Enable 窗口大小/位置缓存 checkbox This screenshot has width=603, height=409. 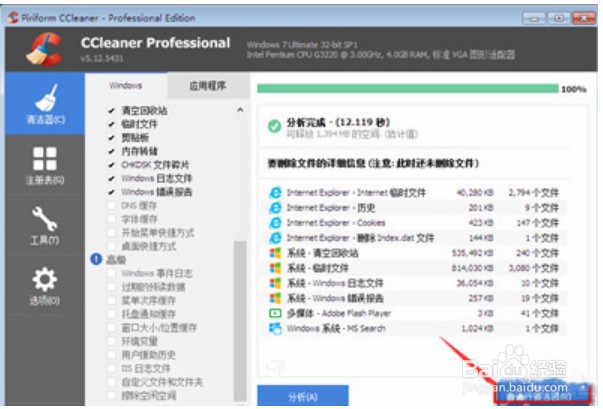pos(111,328)
